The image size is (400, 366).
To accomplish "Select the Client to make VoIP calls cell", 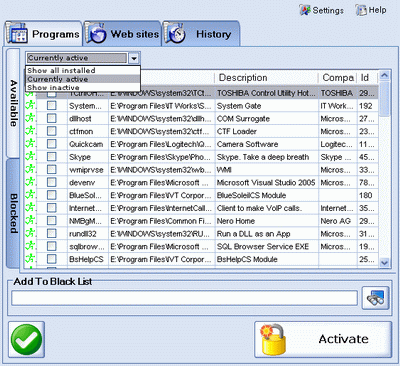I will 267,208.
